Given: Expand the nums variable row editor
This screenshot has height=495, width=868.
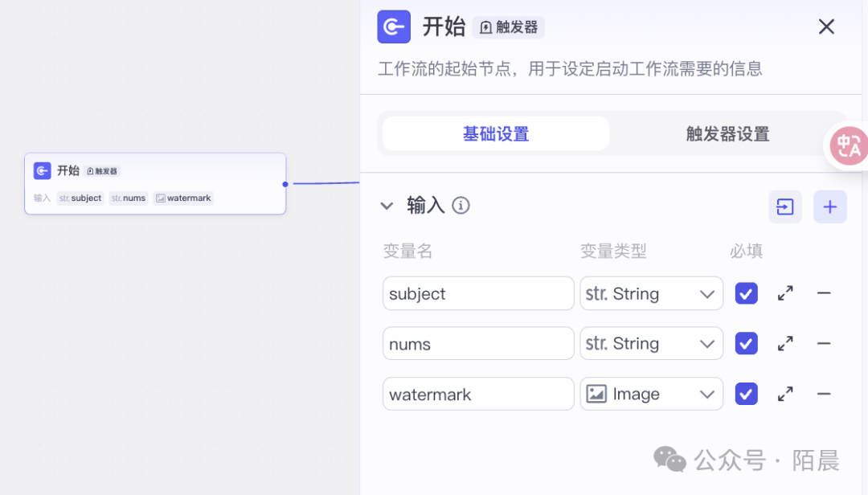Looking at the screenshot, I should click(785, 344).
